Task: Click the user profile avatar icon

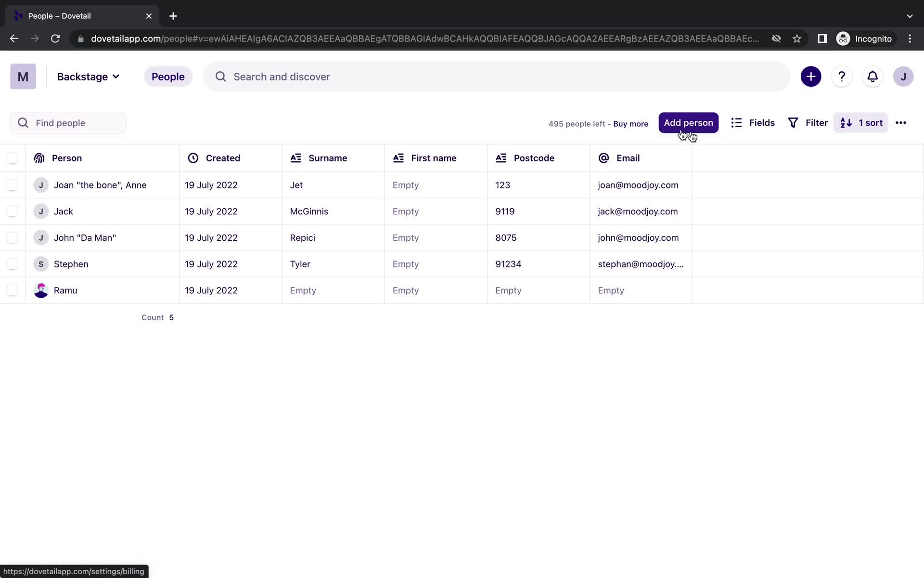Action: (903, 77)
